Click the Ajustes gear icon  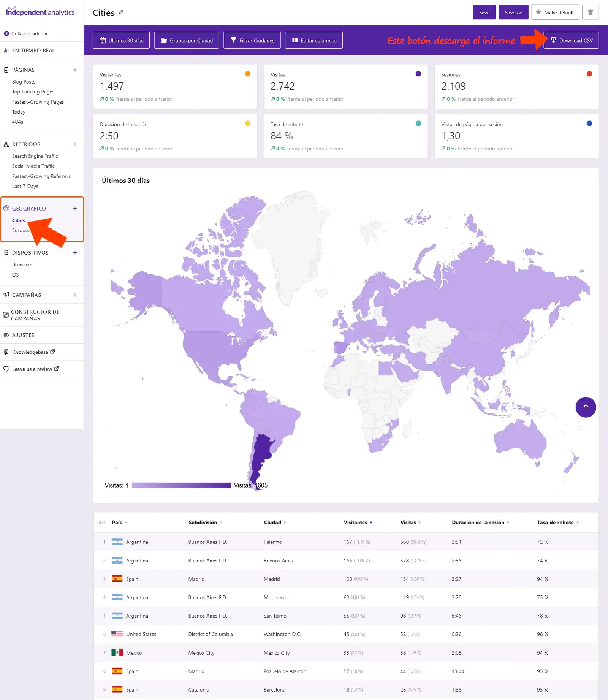[x=6, y=335]
